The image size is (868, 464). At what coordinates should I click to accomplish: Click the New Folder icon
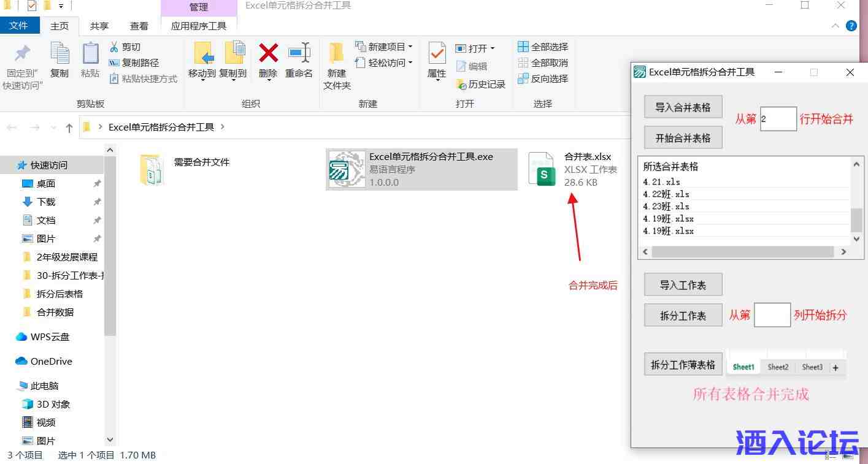[336, 54]
